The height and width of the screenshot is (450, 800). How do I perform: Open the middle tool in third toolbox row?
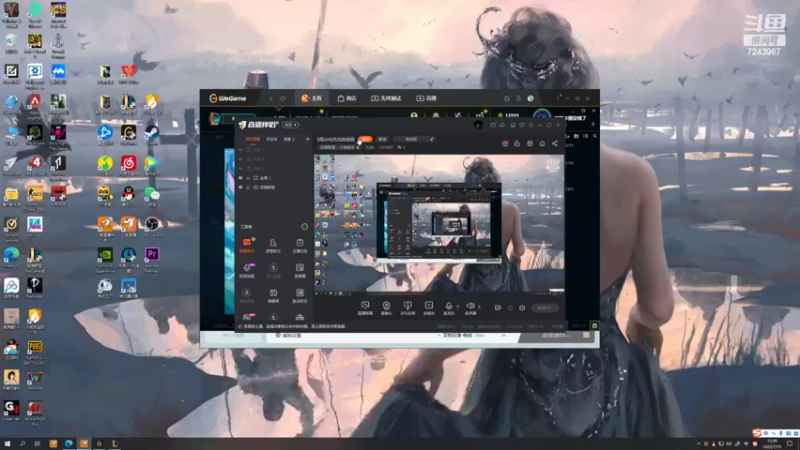(273, 295)
